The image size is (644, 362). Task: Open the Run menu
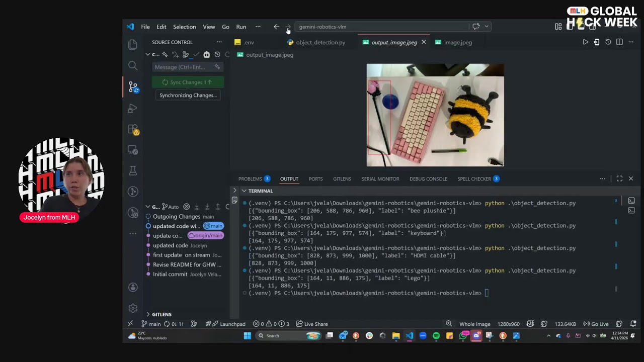click(x=241, y=27)
